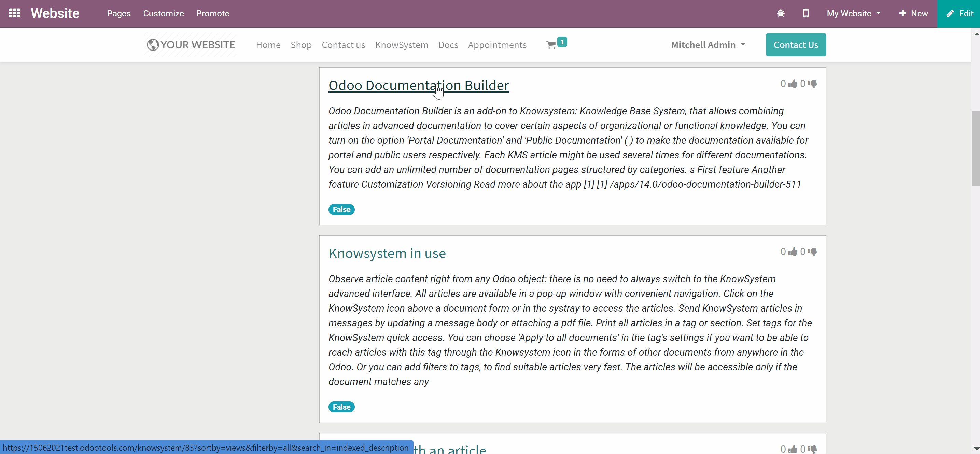The image size is (980, 454).
Task: Click the bug debug icon
Action: 781,13
